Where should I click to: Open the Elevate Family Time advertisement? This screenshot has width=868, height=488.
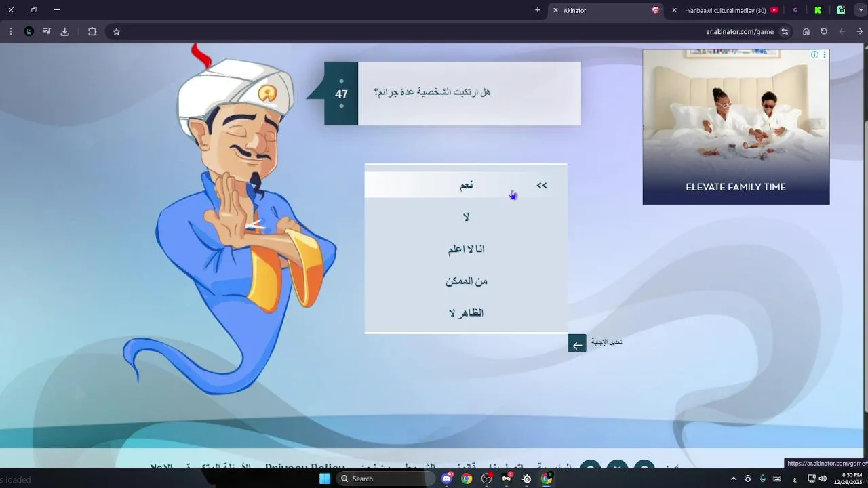point(736,127)
